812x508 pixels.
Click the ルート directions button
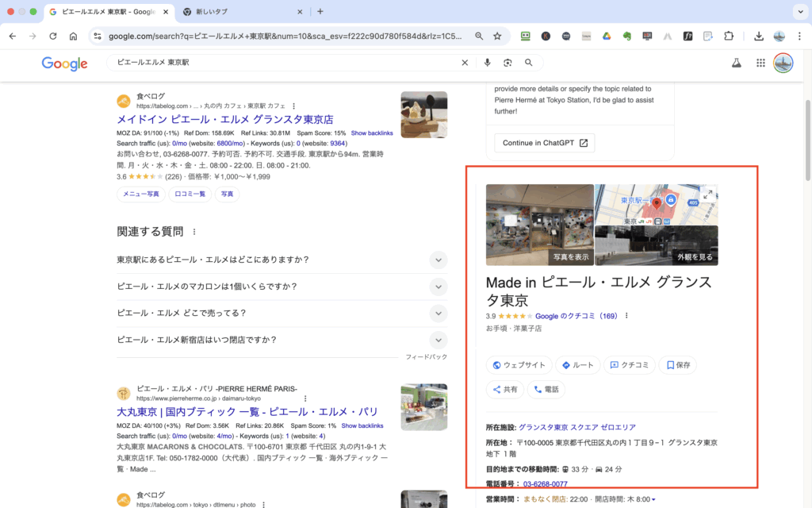tap(578, 365)
